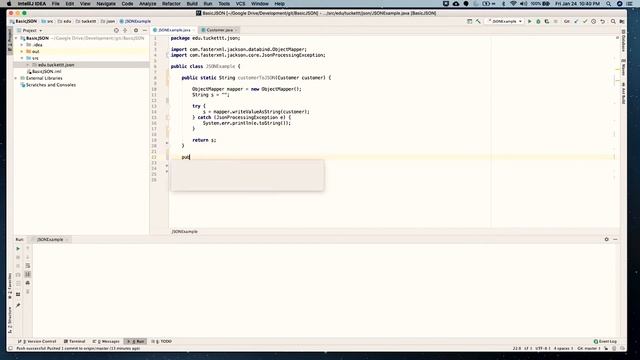Click the soft-wrap icon in the Run panel
This screenshot has height=360, width=640.
click(x=28, y=266)
